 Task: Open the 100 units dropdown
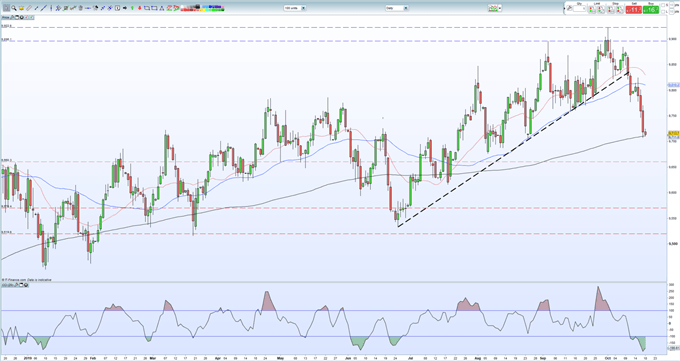point(295,8)
